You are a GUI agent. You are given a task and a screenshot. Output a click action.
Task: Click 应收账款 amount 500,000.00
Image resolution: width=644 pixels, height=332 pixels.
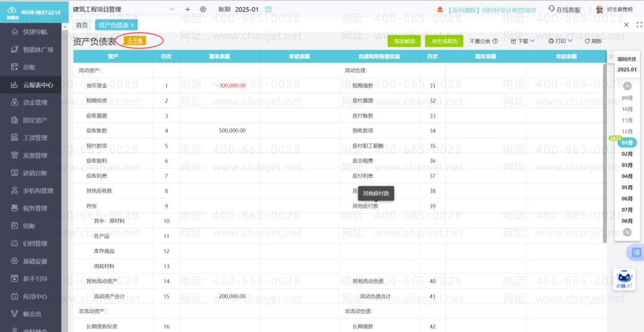(x=233, y=130)
